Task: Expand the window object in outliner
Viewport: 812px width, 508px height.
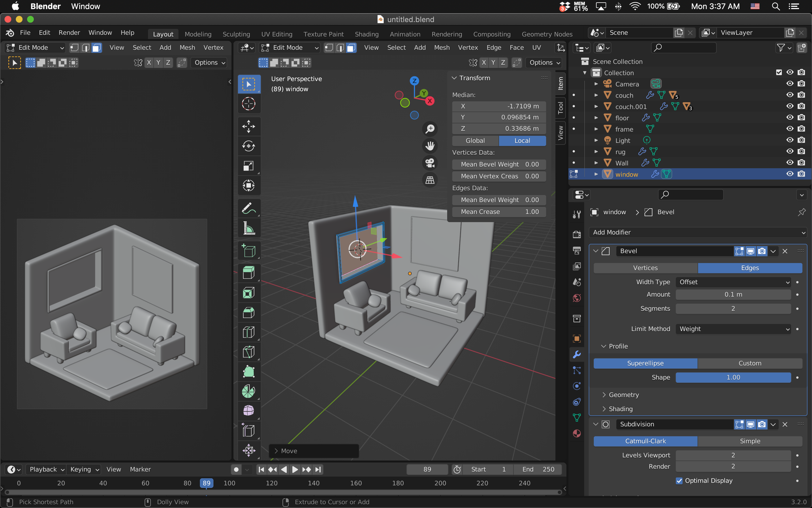Action: click(x=596, y=174)
